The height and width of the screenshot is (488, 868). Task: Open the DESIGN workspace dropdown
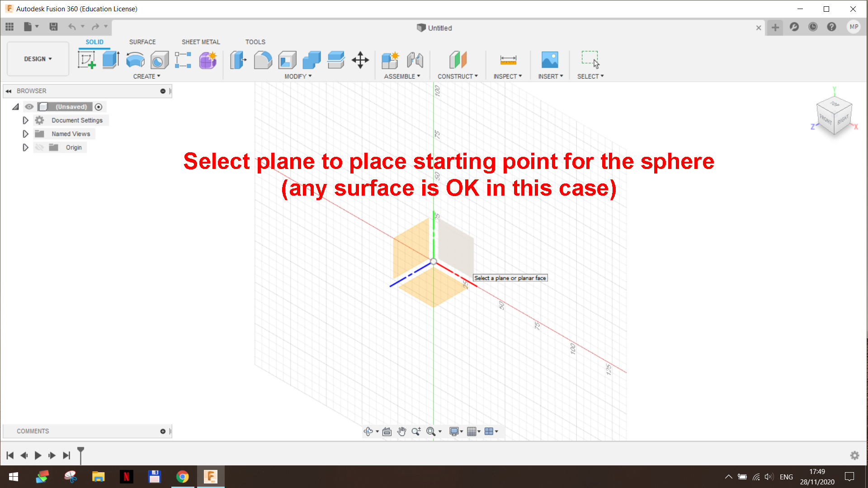(x=38, y=59)
